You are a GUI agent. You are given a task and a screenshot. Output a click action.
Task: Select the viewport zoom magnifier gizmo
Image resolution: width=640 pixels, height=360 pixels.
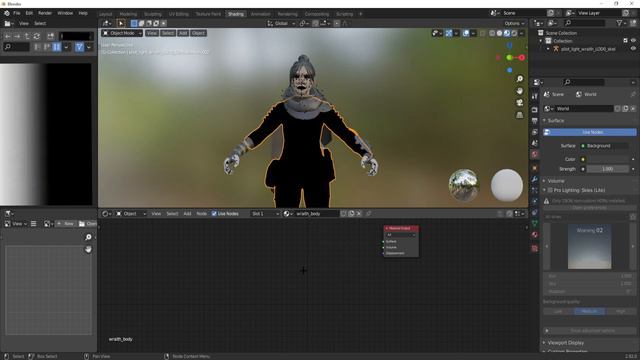tap(520, 79)
